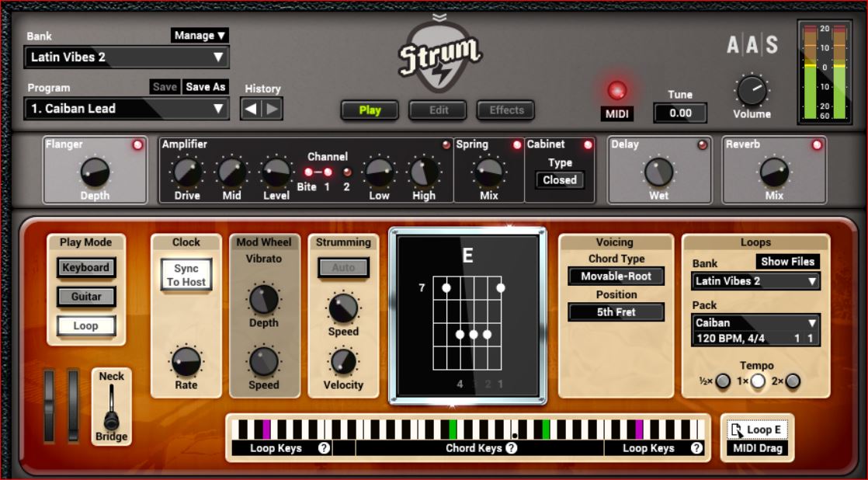
Task: Click the Delay Wet knob
Action: [x=658, y=172]
